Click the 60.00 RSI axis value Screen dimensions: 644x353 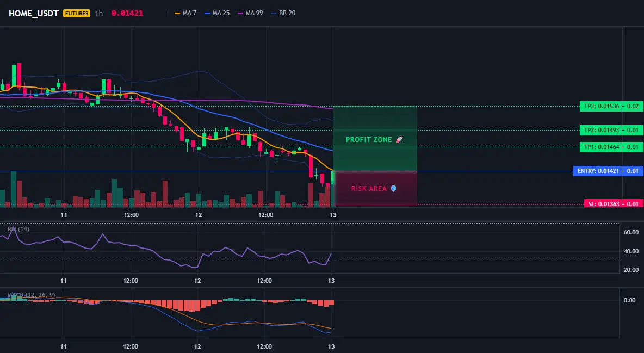(x=631, y=233)
